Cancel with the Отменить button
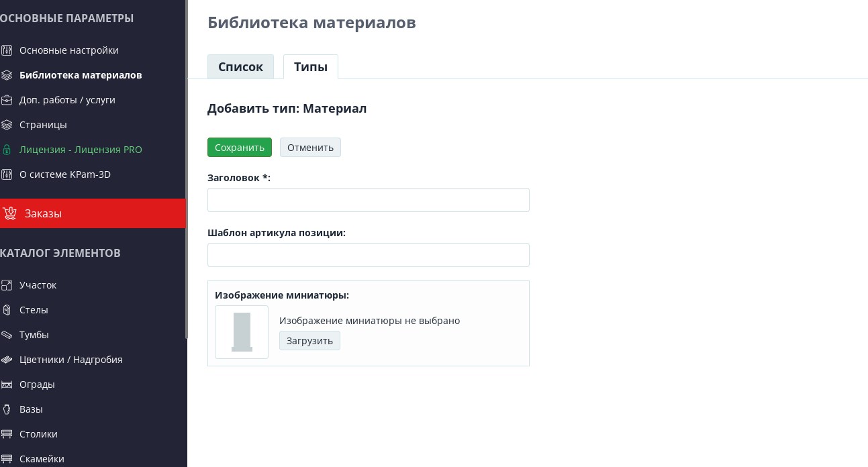Image resolution: width=868 pixels, height=467 pixels. click(x=310, y=148)
